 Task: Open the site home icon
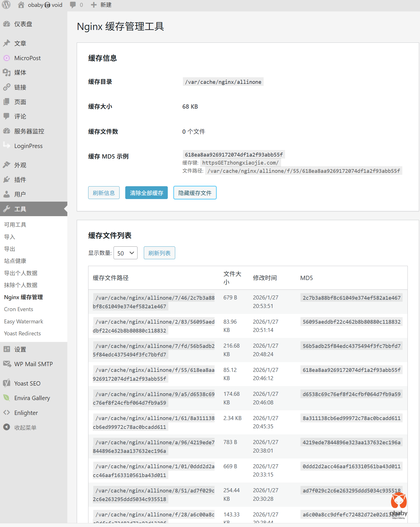[x=21, y=5]
